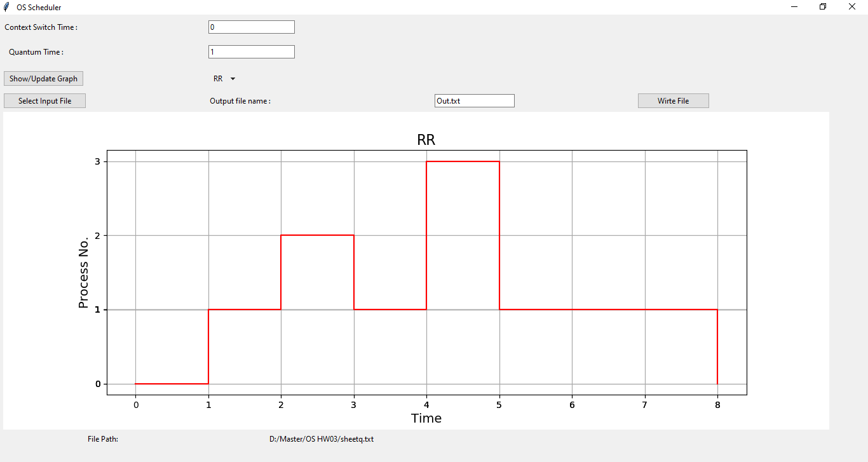Click the 'Quantum Time :' label
868x462 pixels.
(36, 52)
